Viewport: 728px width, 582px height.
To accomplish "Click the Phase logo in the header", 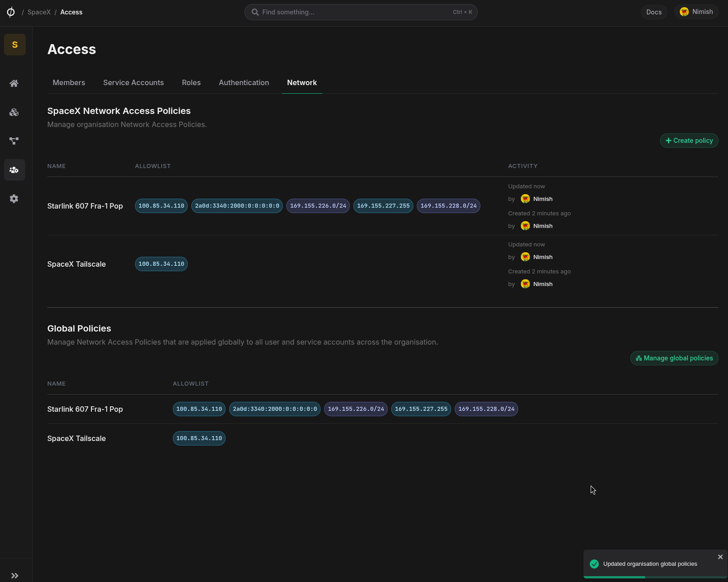I will point(11,12).
